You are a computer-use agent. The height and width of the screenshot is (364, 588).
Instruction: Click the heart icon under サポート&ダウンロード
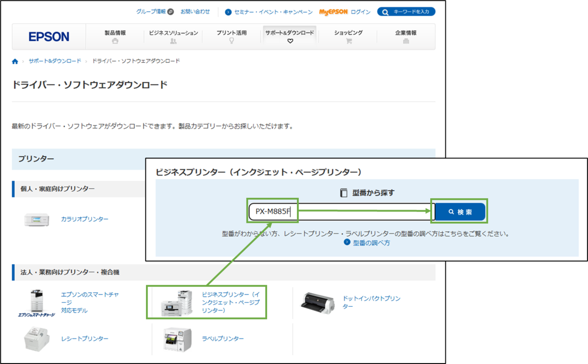click(x=290, y=42)
